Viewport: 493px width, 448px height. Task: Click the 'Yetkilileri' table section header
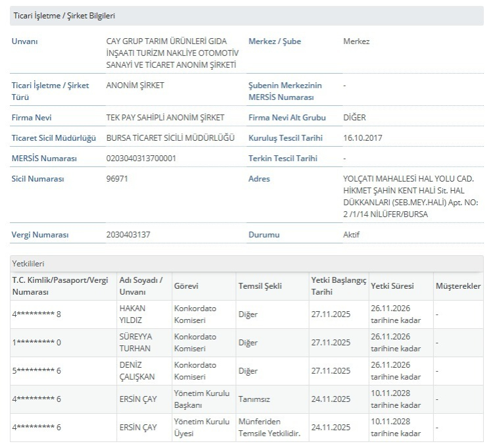point(28,263)
